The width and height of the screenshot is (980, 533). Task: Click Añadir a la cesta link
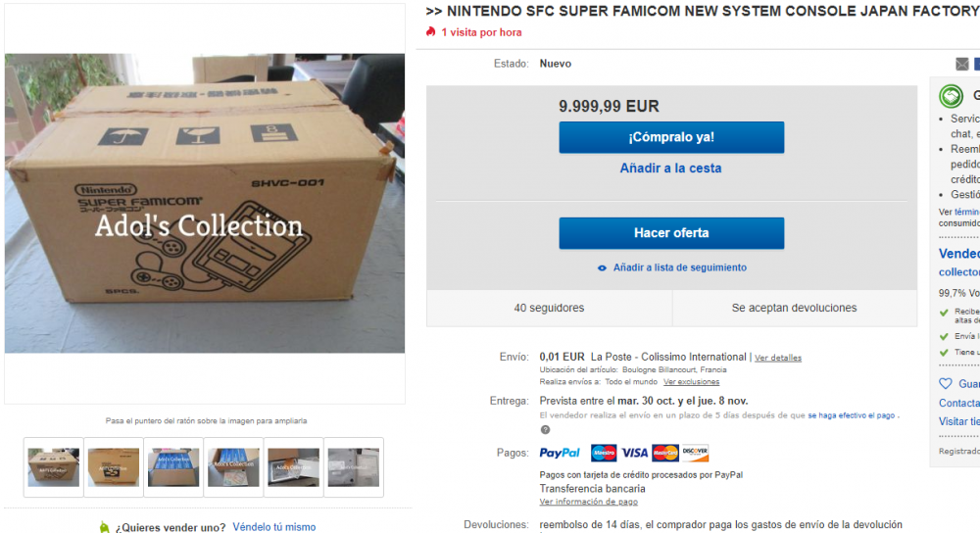point(670,169)
